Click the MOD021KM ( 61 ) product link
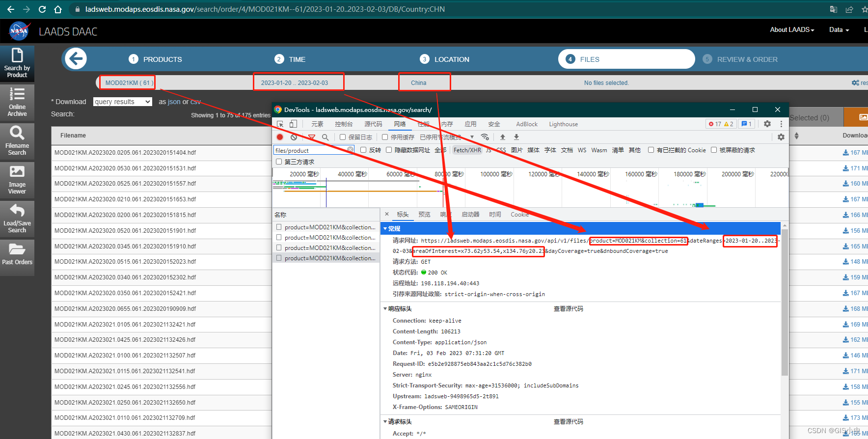This screenshot has height=439, width=868. (x=129, y=83)
